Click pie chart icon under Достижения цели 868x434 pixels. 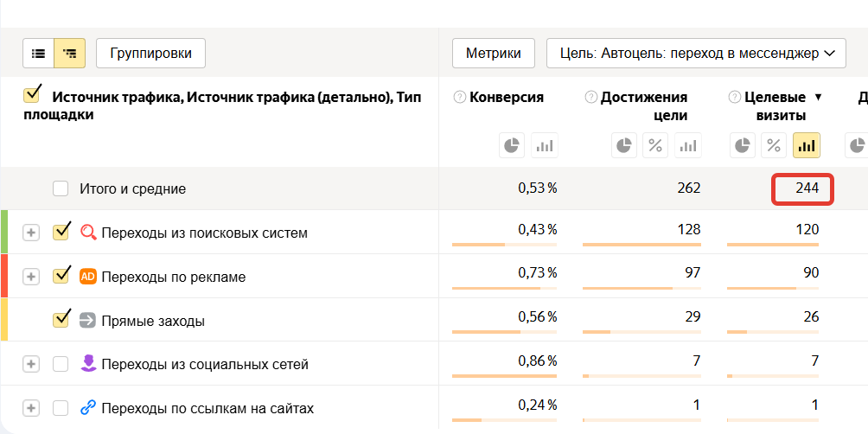(623, 145)
